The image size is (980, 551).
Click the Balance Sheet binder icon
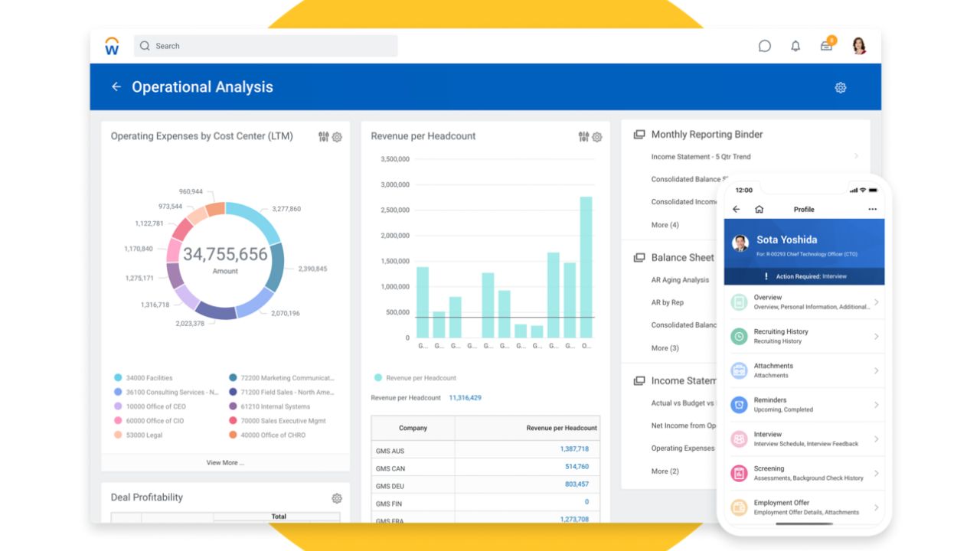tap(639, 258)
